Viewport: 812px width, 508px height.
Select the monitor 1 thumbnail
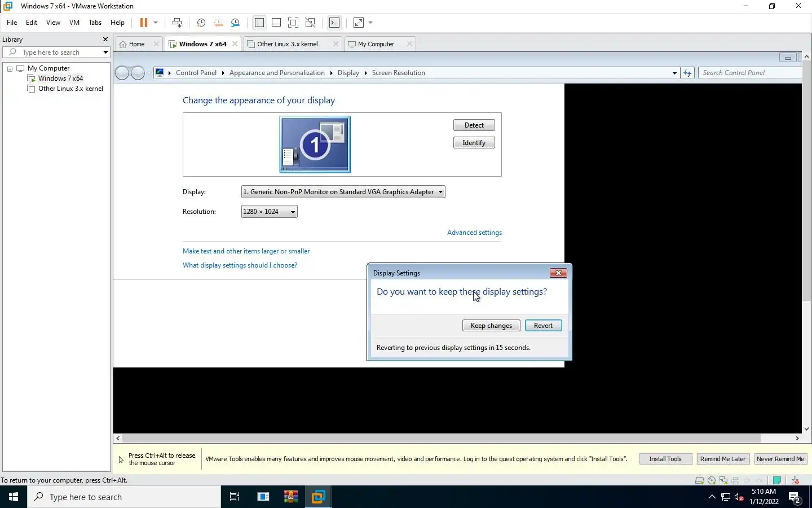click(x=315, y=144)
